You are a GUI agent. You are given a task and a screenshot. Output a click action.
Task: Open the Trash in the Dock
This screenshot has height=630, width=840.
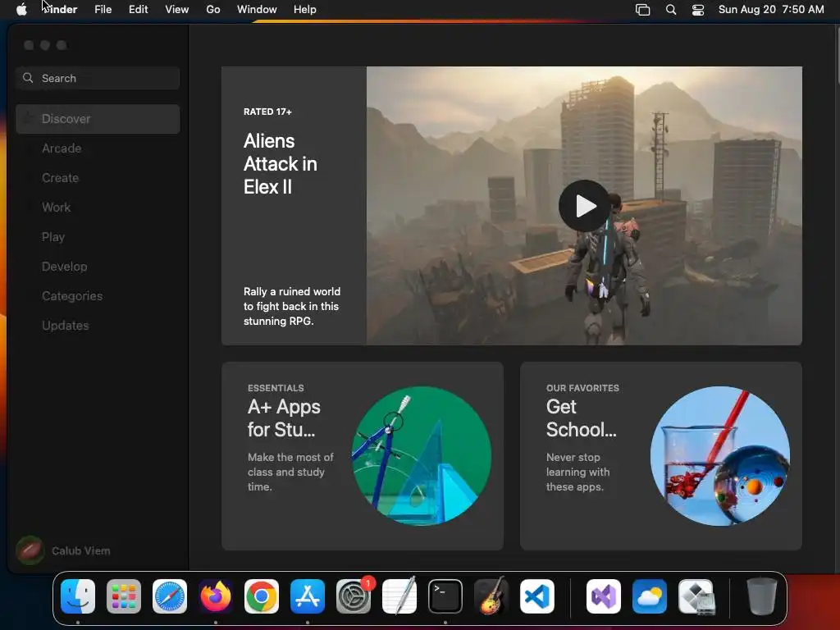[762, 596]
